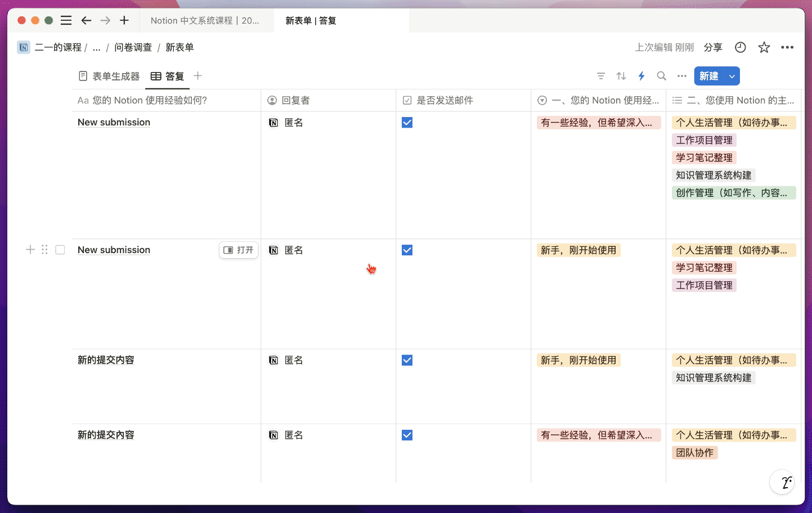Click the 新手，刚开始使用 tag in second row
The width and height of the screenshot is (812, 513).
pyautogui.click(x=578, y=250)
